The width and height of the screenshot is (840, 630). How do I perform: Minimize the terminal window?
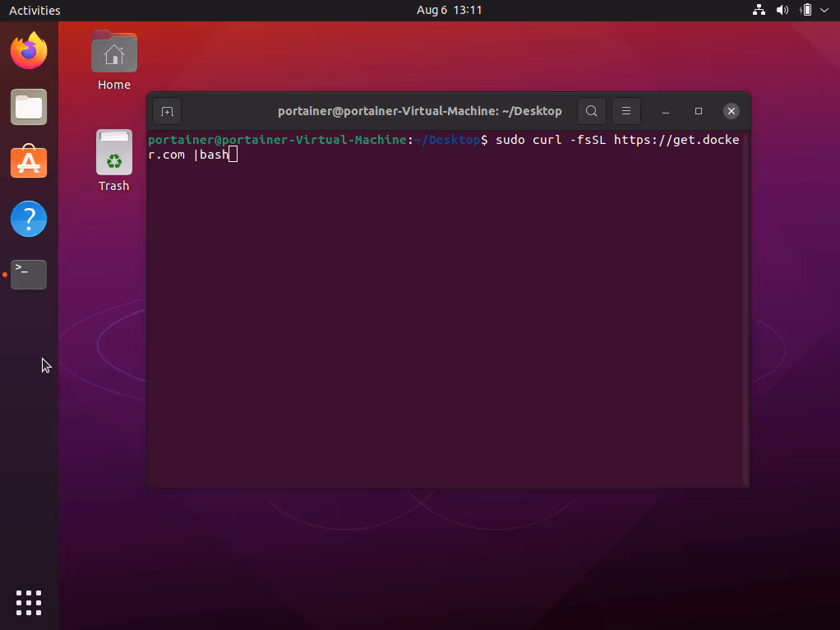(x=666, y=112)
